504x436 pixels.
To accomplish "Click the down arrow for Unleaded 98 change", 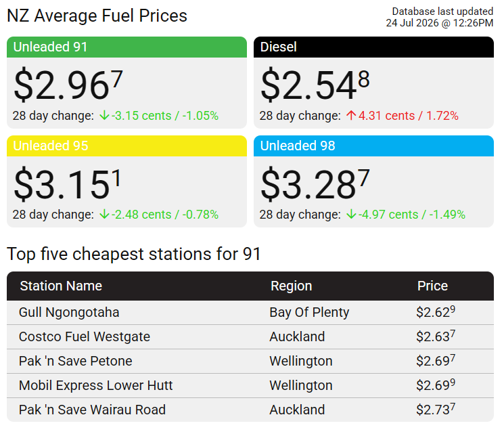I will click(351, 215).
